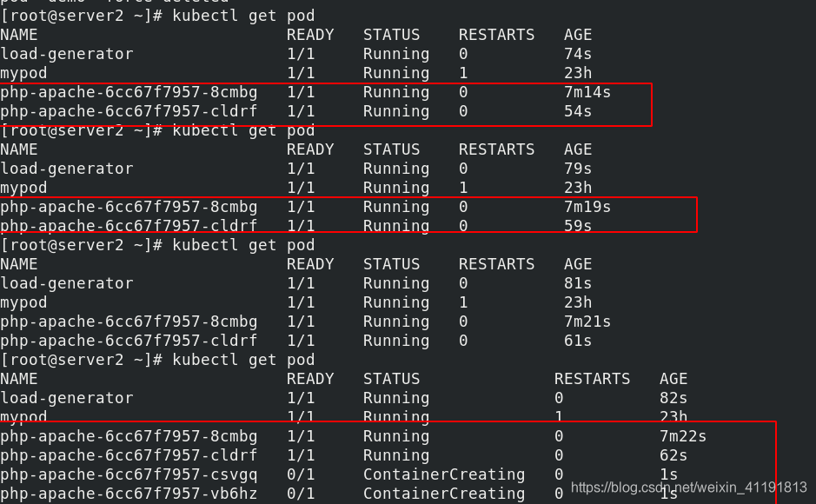816x504 pixels.
Task: Click the 74s age of load-generator
Action: (x=578, y=54)
